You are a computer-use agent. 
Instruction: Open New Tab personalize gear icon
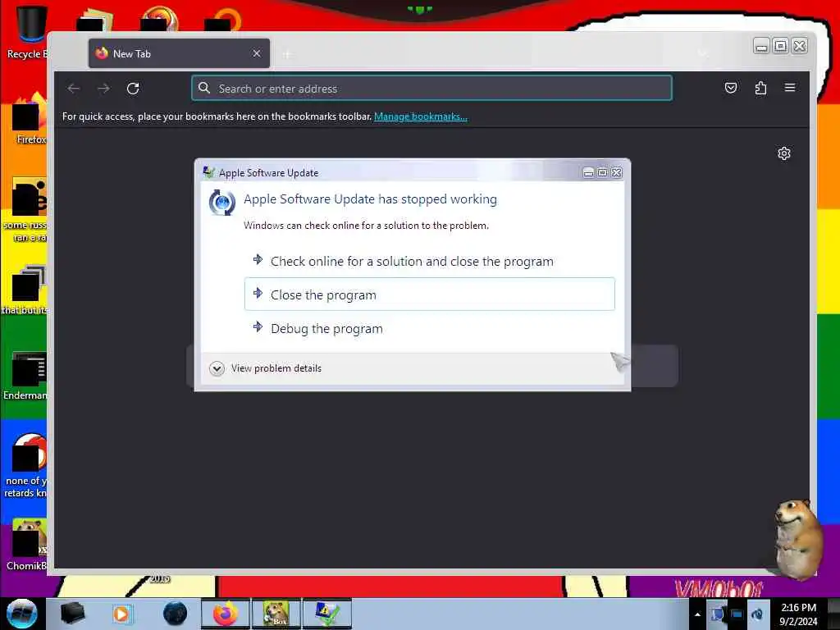click(x=783, y=153)
